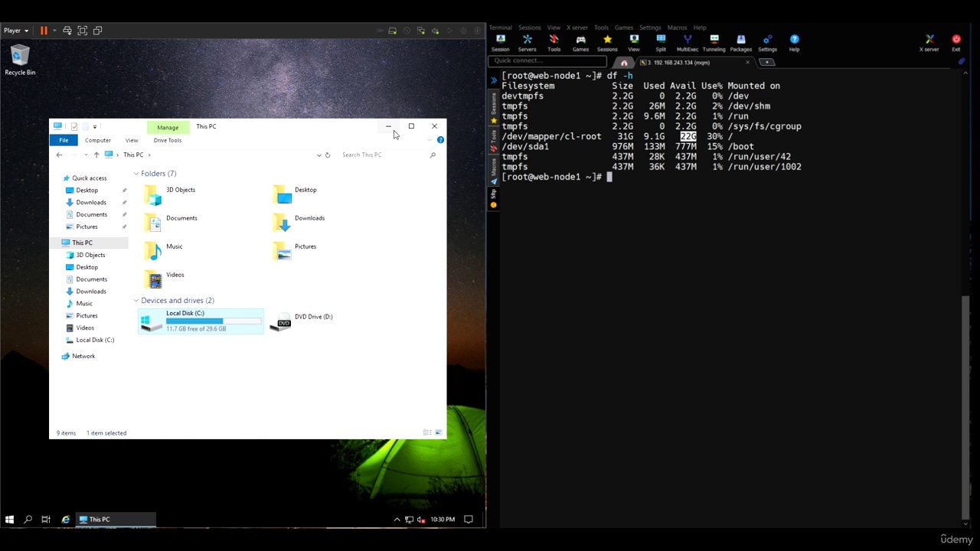Close the 192.168.243.134 session tab
The width and height of the screenshot is (980, 551).
pos(748,63)
